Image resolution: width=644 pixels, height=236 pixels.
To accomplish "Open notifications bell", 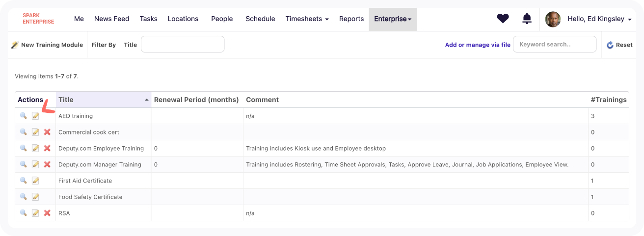I will click(527, 19).
